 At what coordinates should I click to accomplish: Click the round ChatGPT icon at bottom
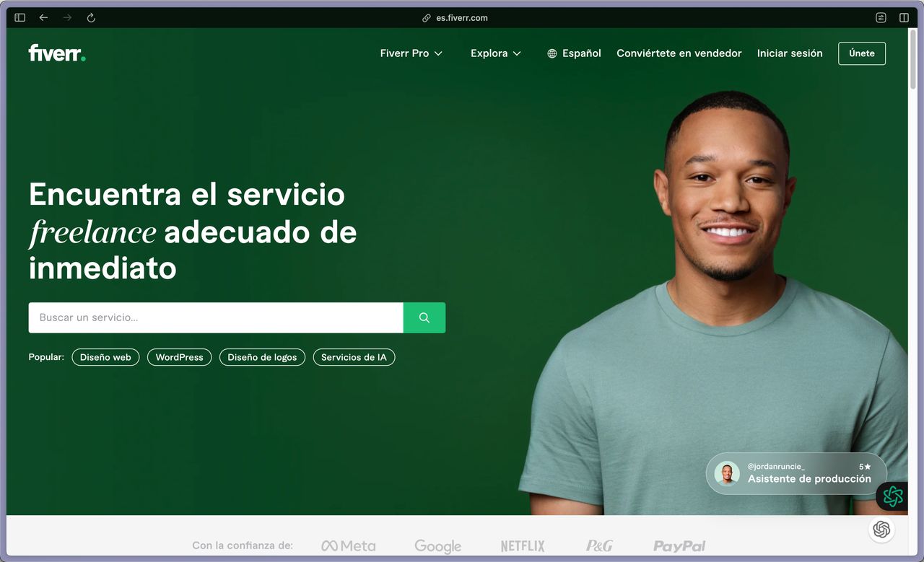click(881, 530)
